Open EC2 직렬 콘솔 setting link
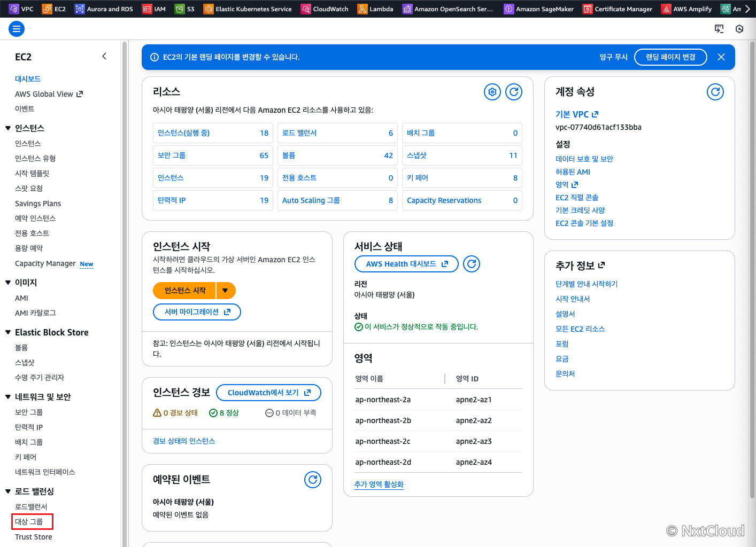 577,197
